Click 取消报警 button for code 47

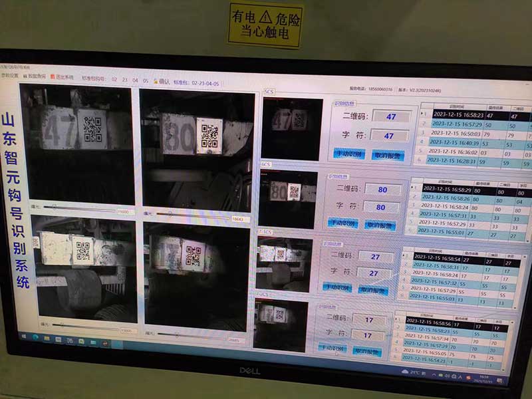coord(388,156)
